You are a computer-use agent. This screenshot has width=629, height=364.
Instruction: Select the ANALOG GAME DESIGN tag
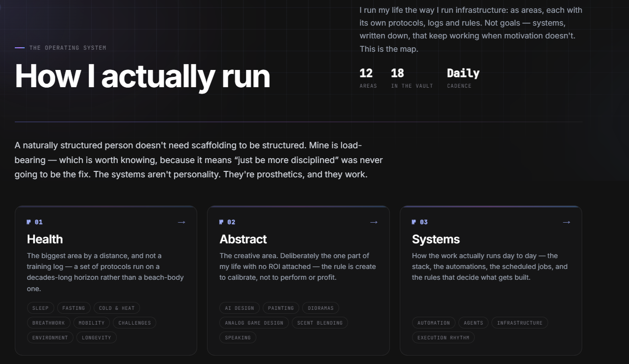coord(254,323)
